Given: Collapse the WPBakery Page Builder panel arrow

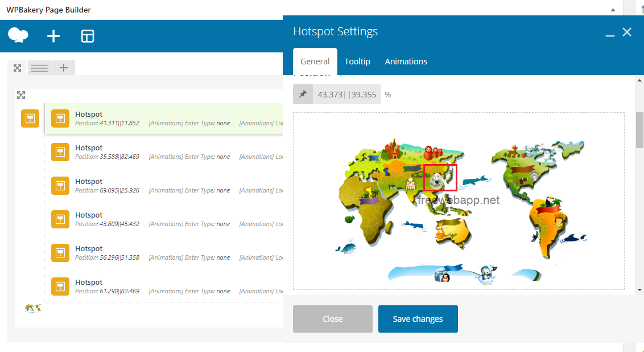Looking at the screenshot, I should (613, 10).
